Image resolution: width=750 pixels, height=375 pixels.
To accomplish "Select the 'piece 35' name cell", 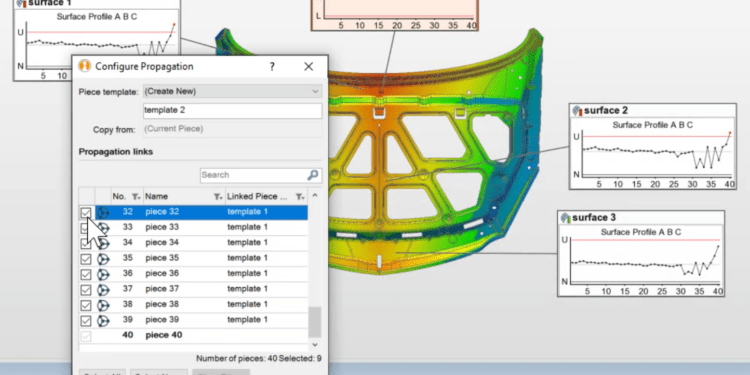I will click(162, 258).
